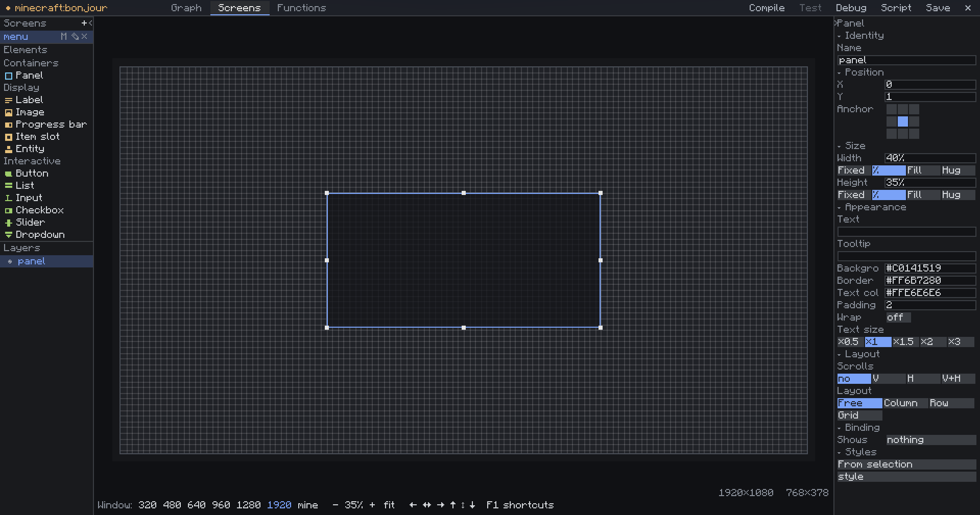Viewport: 980px width, 515px height.
Task: Choose the Column layout option
Action: pos(905,403)
